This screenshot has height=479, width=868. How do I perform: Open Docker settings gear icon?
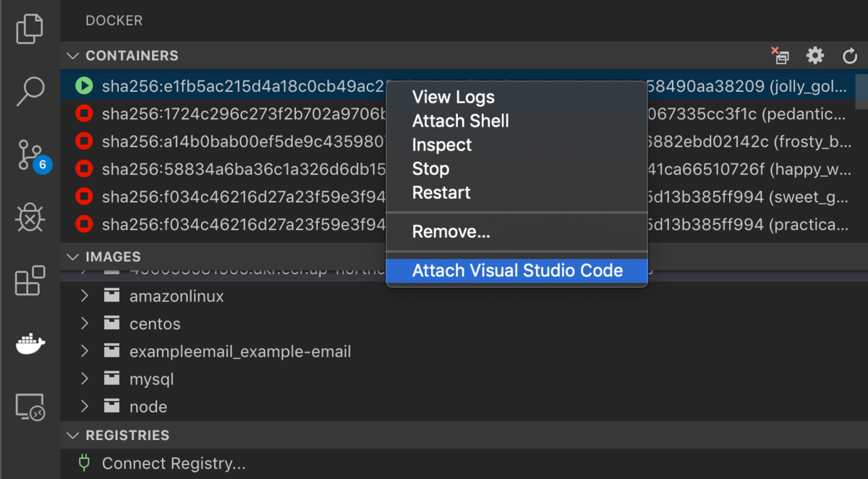[815, 56]
